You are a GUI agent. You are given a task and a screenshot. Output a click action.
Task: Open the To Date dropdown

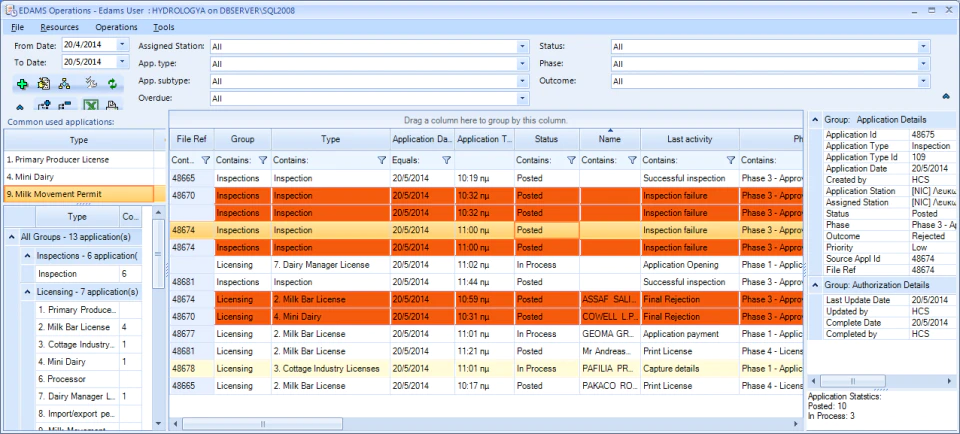point(122,61)
